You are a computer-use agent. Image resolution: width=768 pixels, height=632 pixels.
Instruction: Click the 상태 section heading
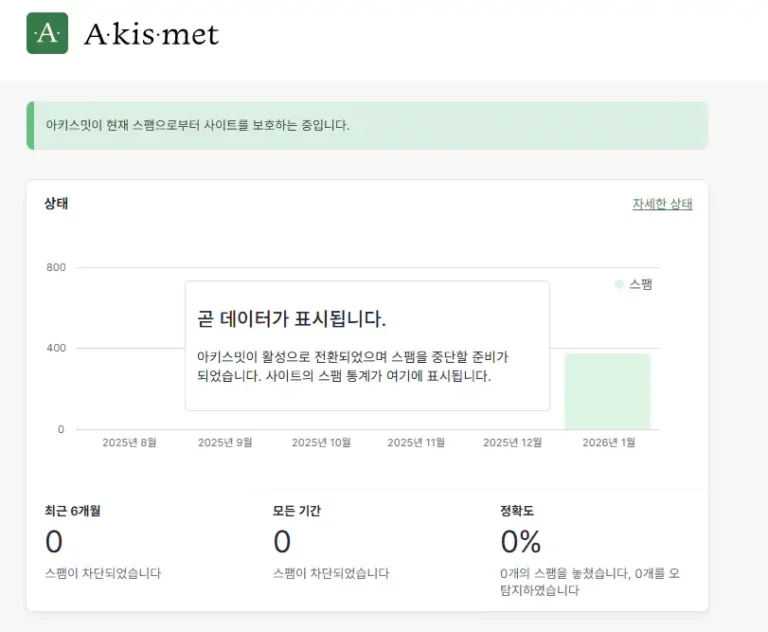pyautogui.click(x=56, y=204)
